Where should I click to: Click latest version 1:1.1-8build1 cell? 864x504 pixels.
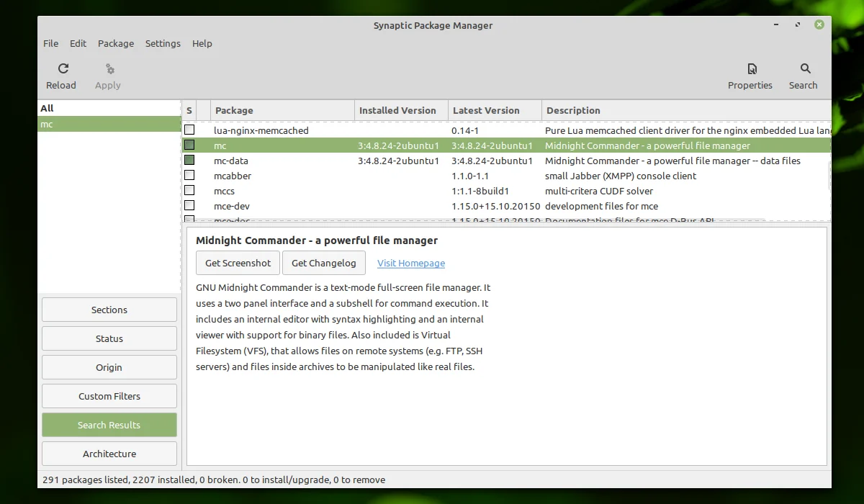(x=480, y=191)
